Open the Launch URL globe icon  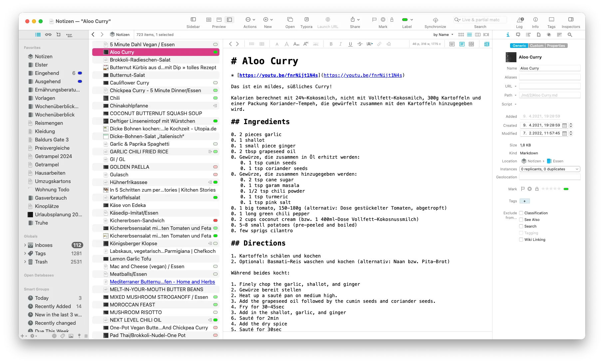coord(328,20)
